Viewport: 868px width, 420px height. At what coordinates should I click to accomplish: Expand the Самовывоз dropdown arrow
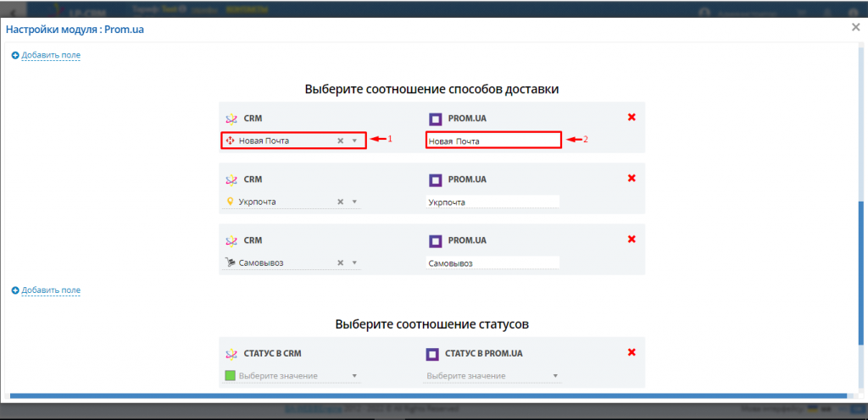355,262
